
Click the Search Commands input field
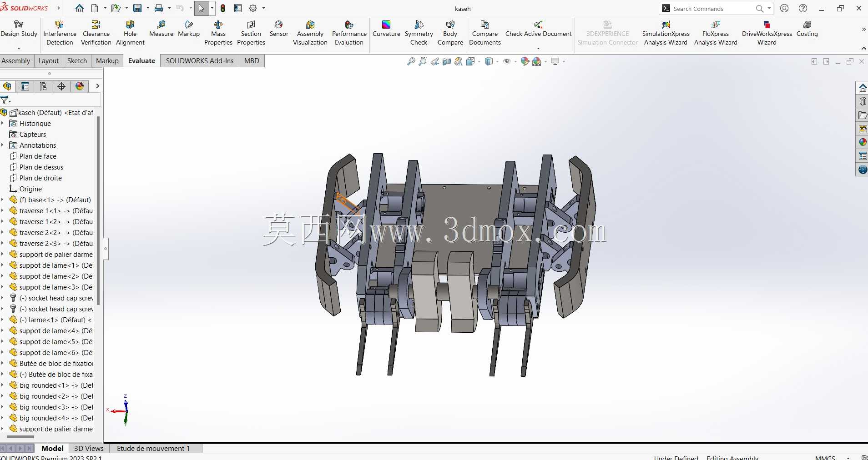pos(713,9)
